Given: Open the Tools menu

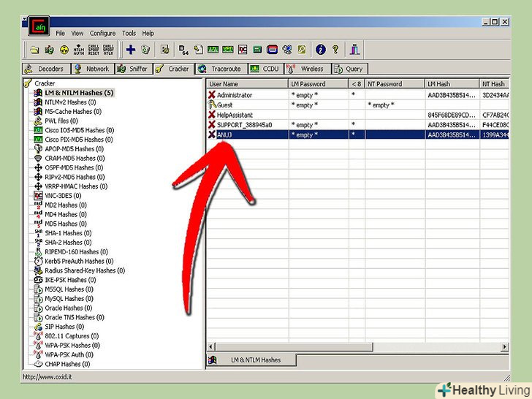Looking at the screenshot, I should tap(129, 33).
